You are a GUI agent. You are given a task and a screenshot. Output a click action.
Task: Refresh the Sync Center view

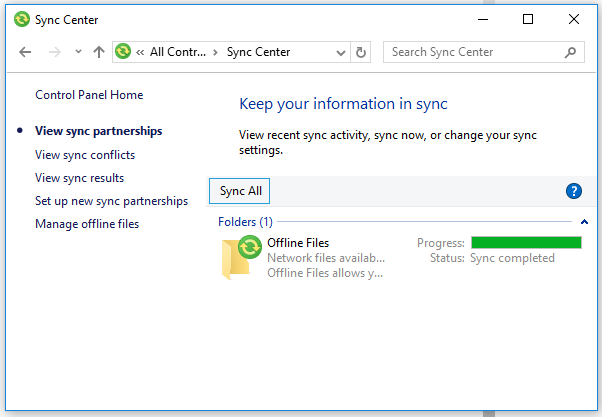[361, 52]
